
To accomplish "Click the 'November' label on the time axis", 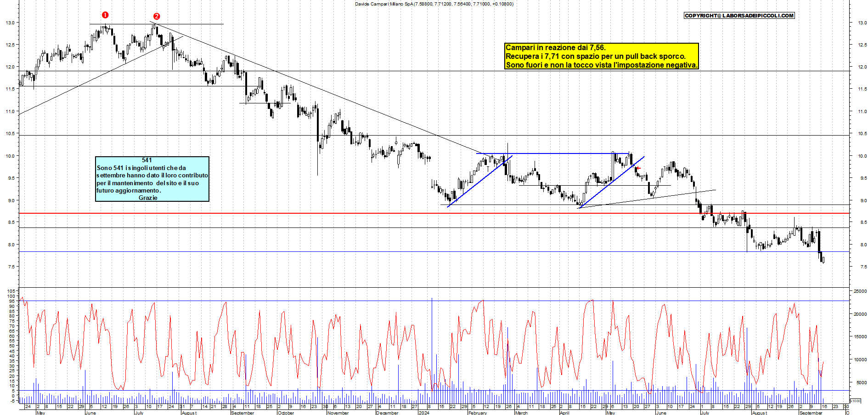I will coord(338,413).
